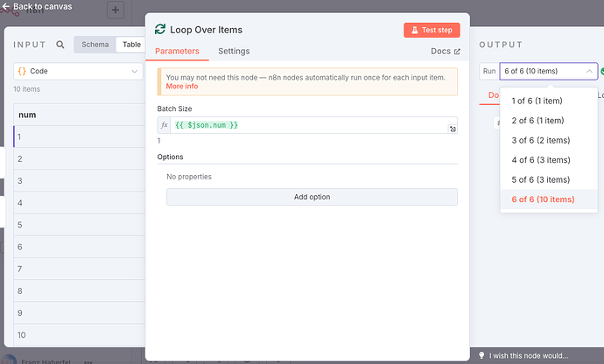The image size is (604, 364).
Task: Expand the Code input node dropdown
Action: pyautogui.click(x=78, y=71)
